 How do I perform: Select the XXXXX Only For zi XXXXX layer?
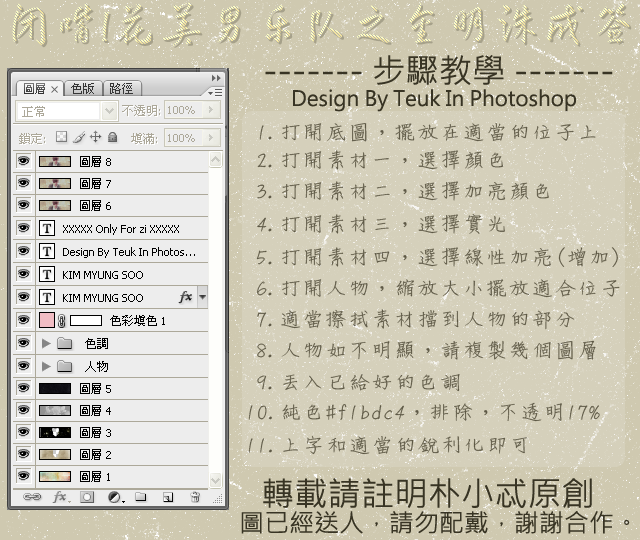click(x=130, y=228)
